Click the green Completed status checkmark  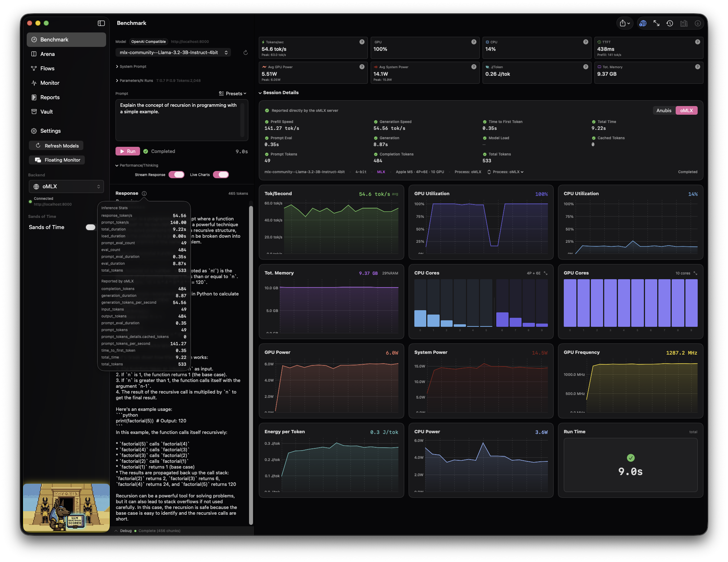[146, 152]
